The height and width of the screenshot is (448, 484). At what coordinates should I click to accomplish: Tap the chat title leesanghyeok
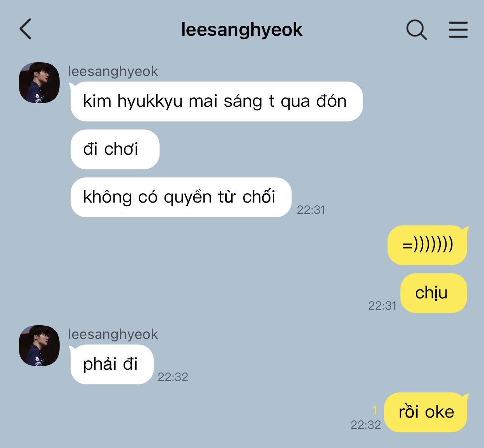242,30
